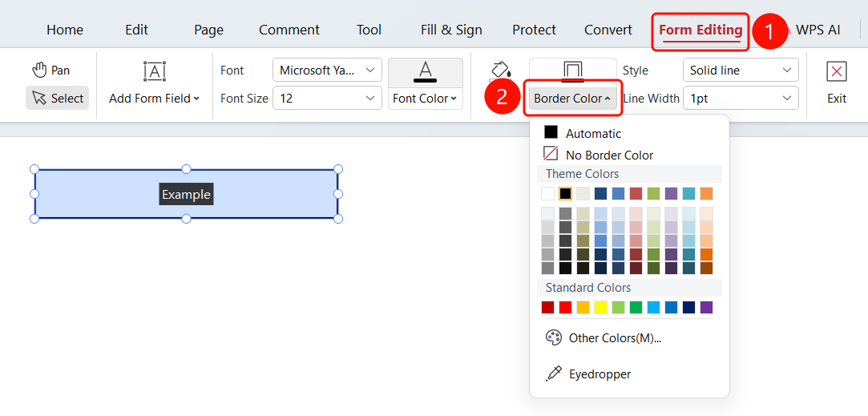Open the Font family dropdown

[327, 70]
